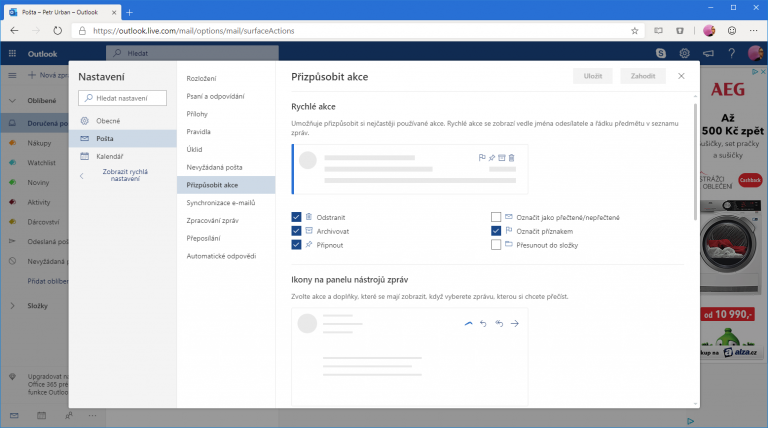This screenshot has width=768, height=428.
Task: Open the Přílohy settings page
Action: [x=226, y=114]
